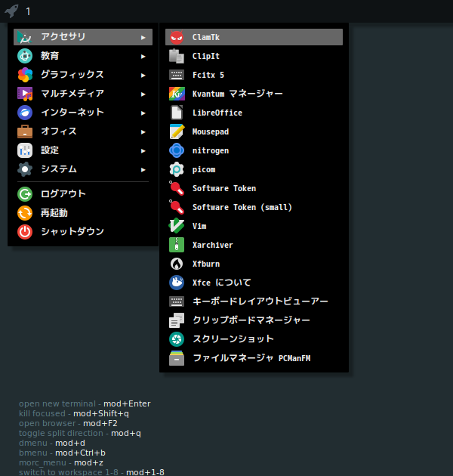Click the ClamTk red devil icon
Image resolution: width=453 pixels, height=476 pixels.
pyautogui.click(x=176, y=37)
